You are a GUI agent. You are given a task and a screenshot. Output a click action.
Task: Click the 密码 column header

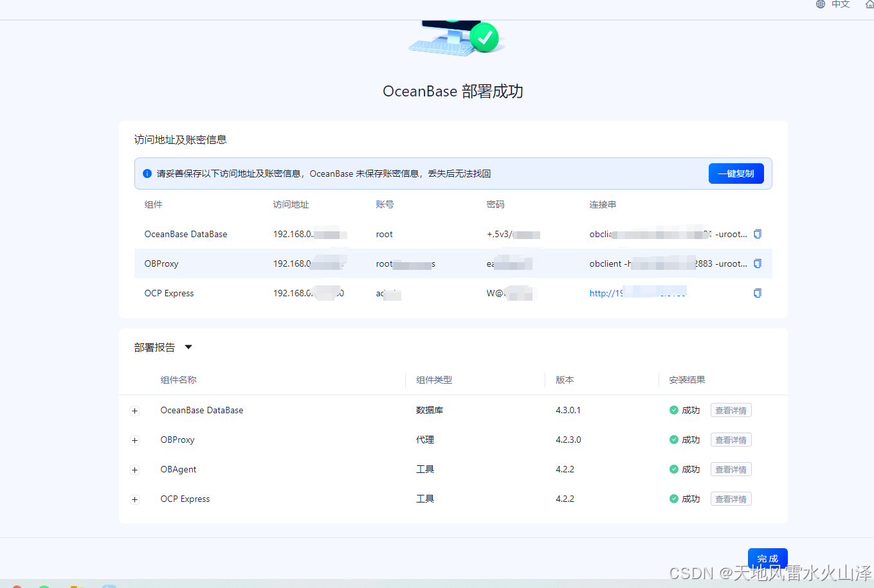click(495, 204)
